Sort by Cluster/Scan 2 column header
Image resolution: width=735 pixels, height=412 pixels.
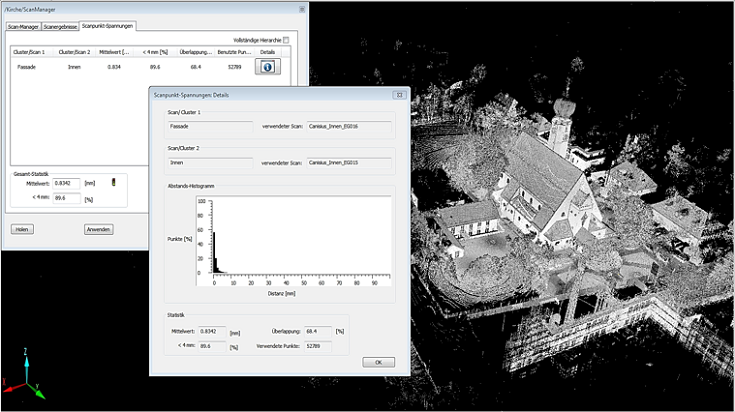(75, 52)
